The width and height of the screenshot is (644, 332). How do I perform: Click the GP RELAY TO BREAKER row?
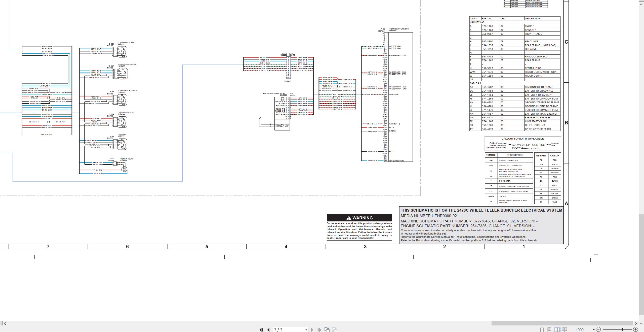[515, 129]
